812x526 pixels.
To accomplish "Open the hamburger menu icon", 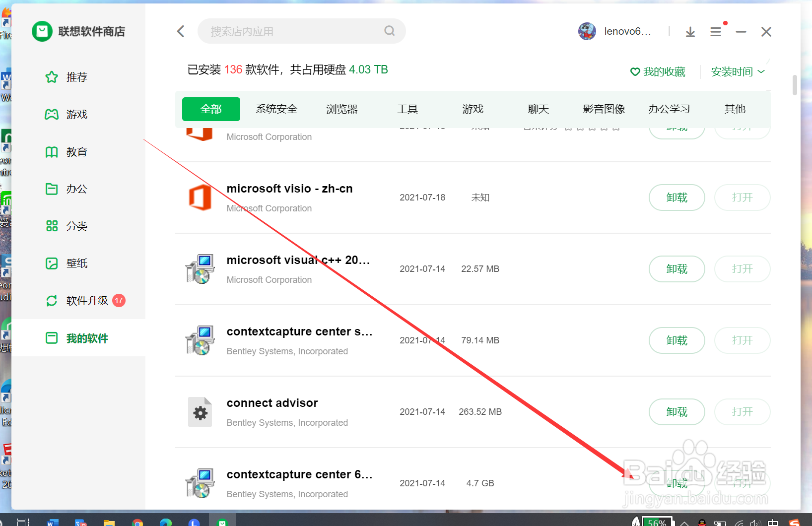I will [716, 32].
